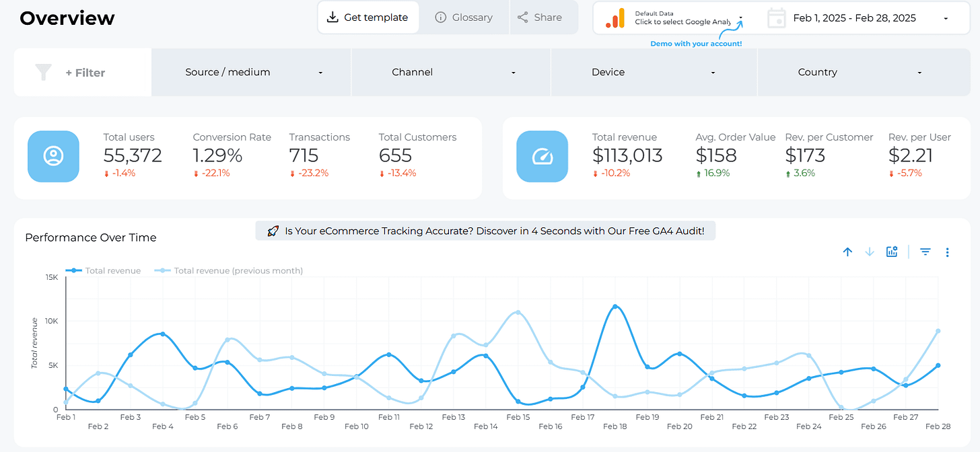Click the filter icon above the chart
Image resolution: width=980 pixels, height=452 pixels.
tap(925, 252)
